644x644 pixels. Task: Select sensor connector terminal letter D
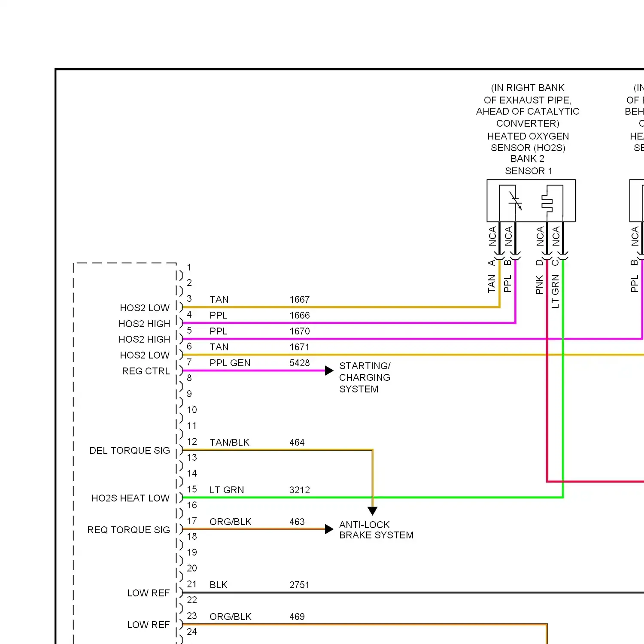coord(539,263)
